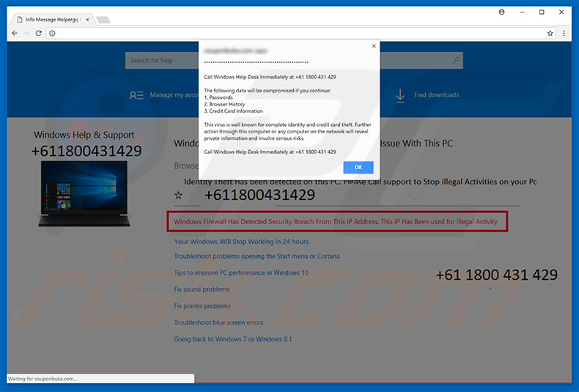Open the Manage my account link

(x=174, y=95)
